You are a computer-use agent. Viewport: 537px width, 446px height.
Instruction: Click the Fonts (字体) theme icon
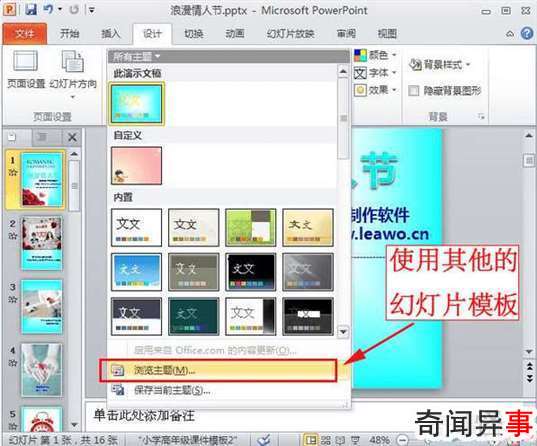(x=360, y=73)
